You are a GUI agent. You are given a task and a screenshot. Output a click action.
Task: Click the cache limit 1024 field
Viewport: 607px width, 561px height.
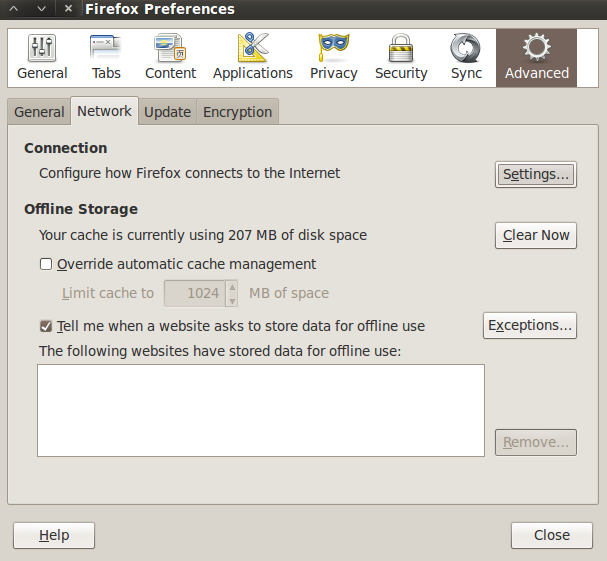(x=195, y=293)
